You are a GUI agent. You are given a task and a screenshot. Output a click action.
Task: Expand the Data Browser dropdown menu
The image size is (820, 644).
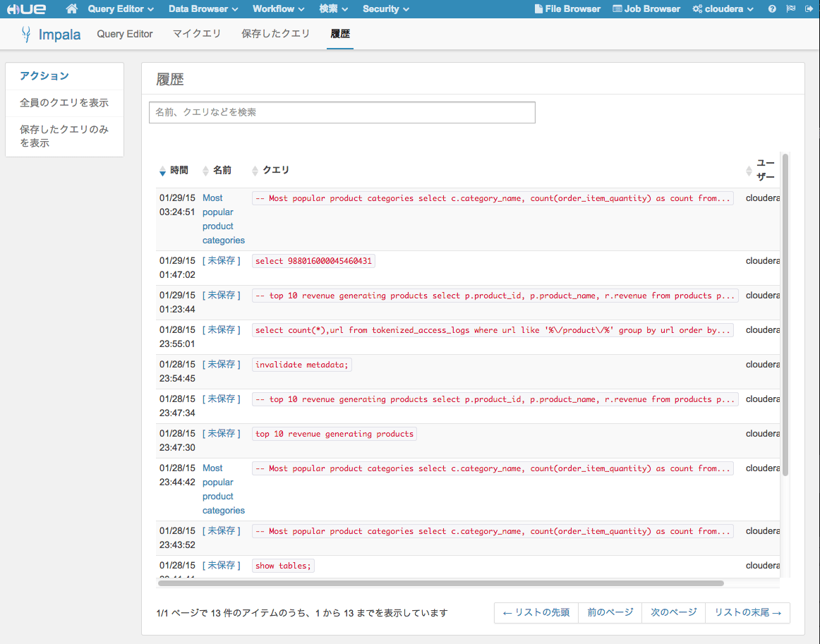coord(203,9)
